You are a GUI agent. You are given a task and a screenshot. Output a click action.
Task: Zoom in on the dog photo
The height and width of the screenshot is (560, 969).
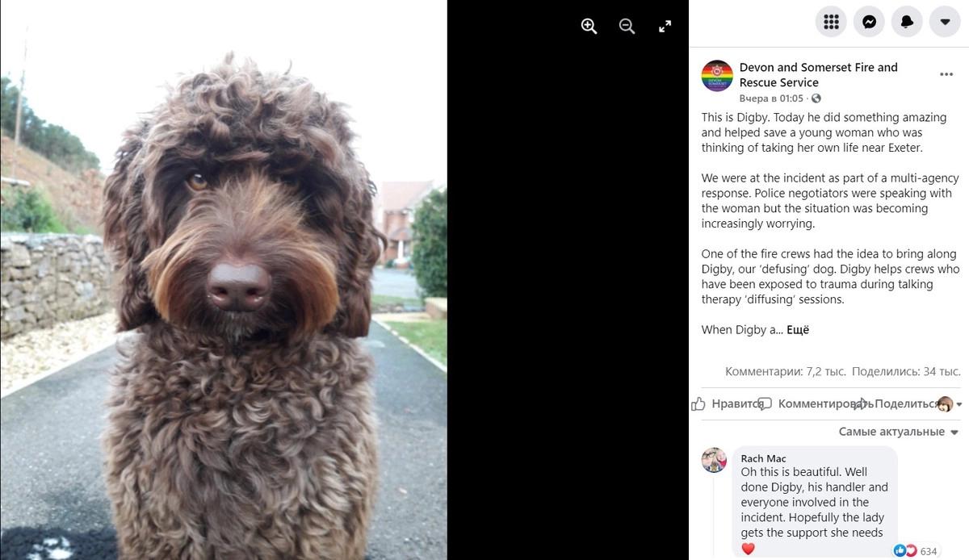[589, 26]
